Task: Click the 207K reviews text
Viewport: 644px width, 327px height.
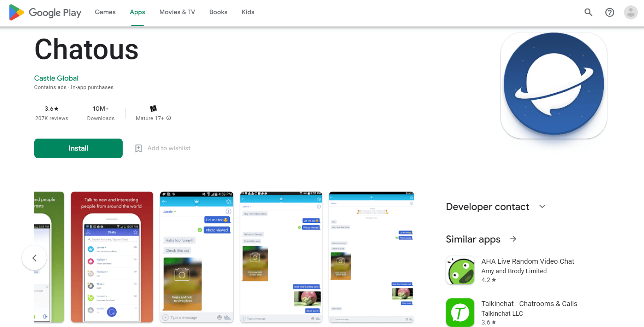Action: [52, 118]
